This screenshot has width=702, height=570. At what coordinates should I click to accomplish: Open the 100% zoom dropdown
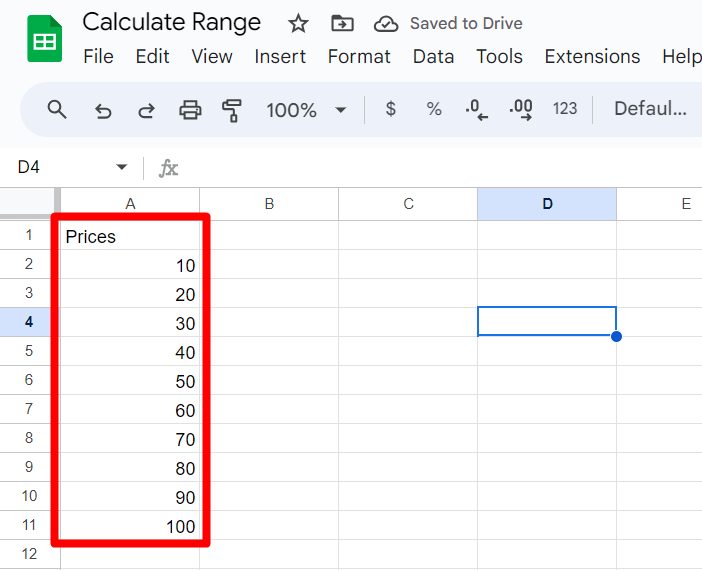point(306,110)
